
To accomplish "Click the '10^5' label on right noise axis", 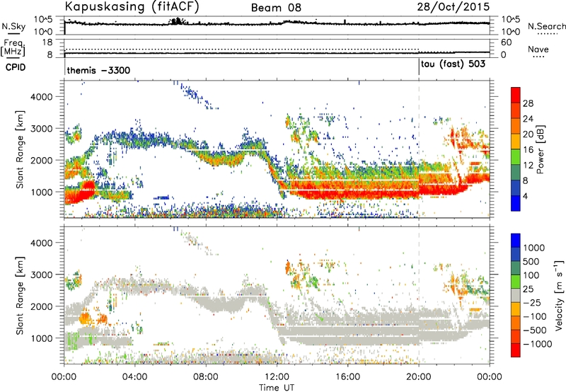I will coord(511,19).
